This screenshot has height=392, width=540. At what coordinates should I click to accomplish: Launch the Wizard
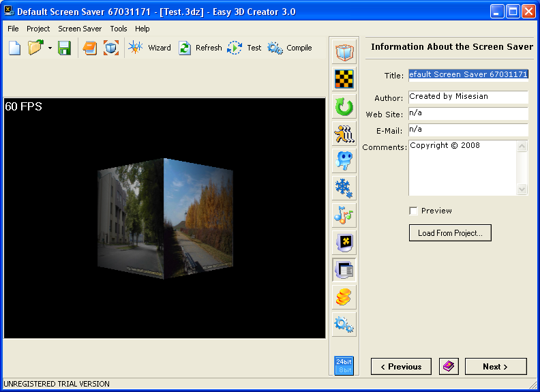(149, 48)
